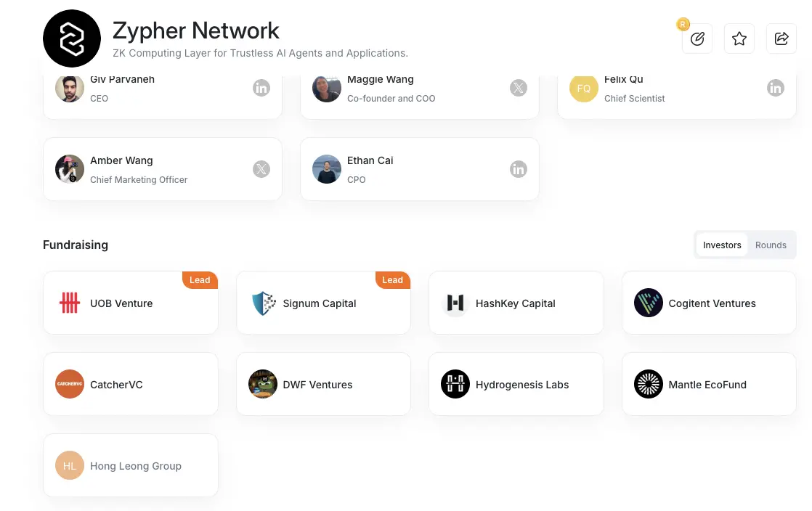Screen dimensions: 812x511
Task: Open Felix Qu's LinkedIn icon
Action: (776, 89)
